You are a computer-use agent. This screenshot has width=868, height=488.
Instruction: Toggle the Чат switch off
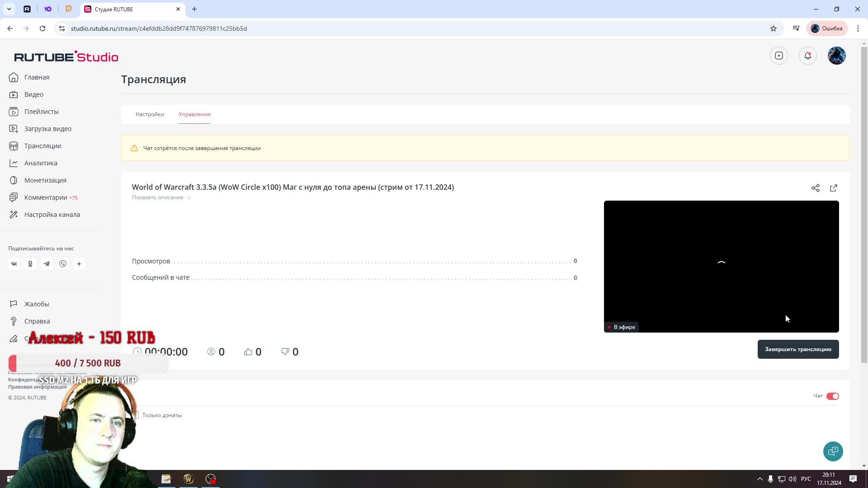point(832,396)
